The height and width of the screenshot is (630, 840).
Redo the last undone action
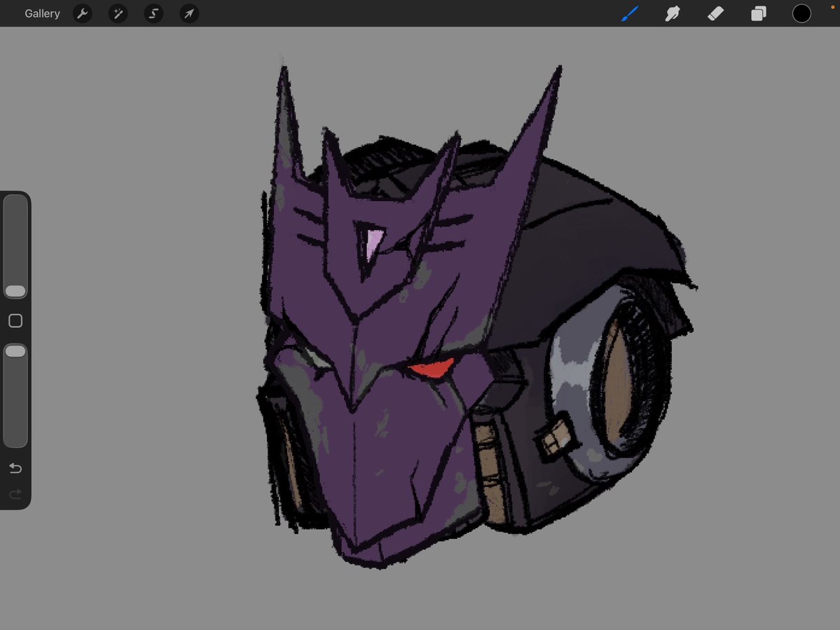(x=15, y=494)
